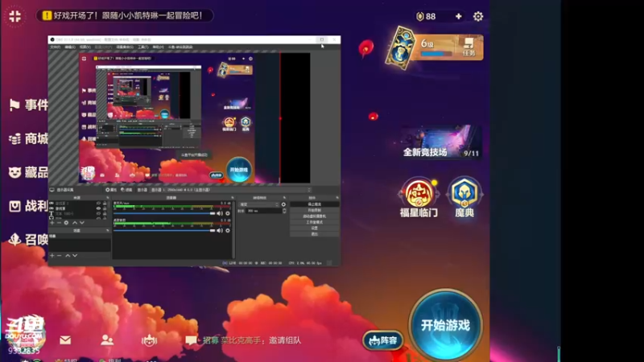Image resolution: width=644 pixels, height=362 pixels.
Task: Open the 帮助 menu in OBS
Action: point(158,47)
